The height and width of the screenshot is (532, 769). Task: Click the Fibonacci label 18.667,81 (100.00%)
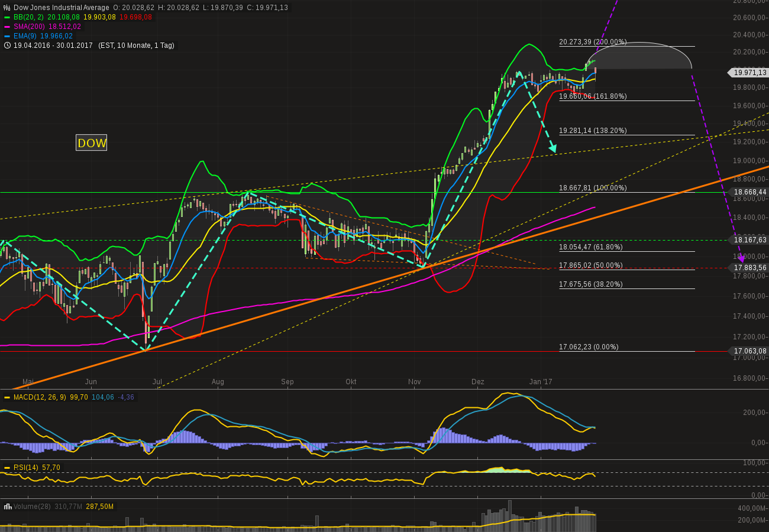click(593, 188)
